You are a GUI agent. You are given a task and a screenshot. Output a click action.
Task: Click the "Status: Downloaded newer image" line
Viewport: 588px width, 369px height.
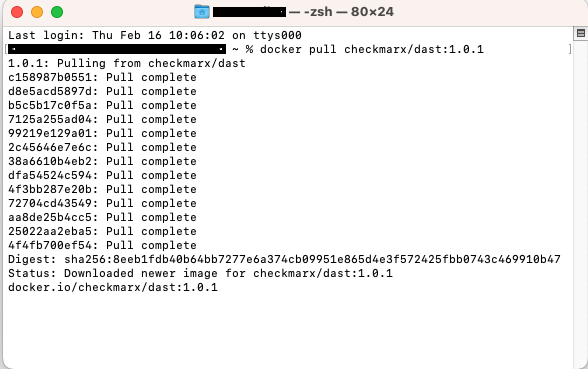pos(200,273)
